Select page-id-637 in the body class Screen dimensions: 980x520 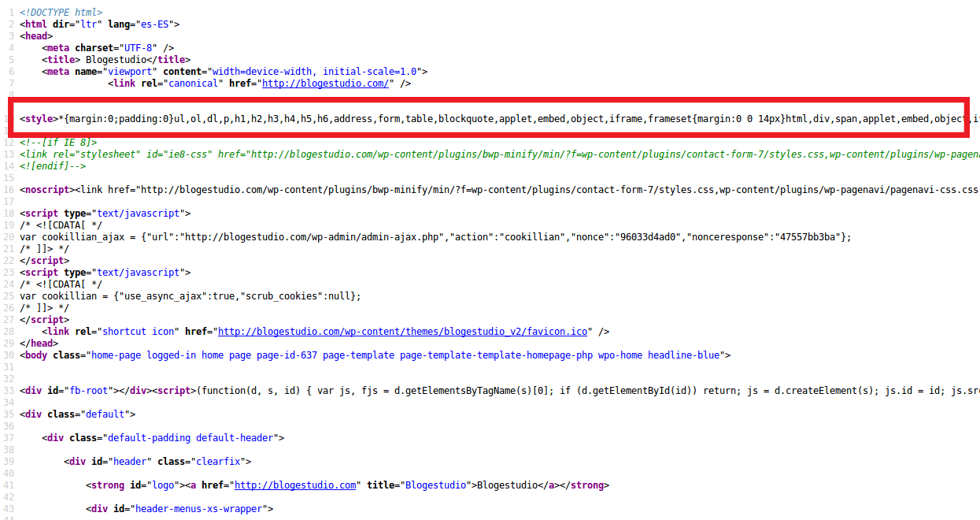[x=287, y=355]
